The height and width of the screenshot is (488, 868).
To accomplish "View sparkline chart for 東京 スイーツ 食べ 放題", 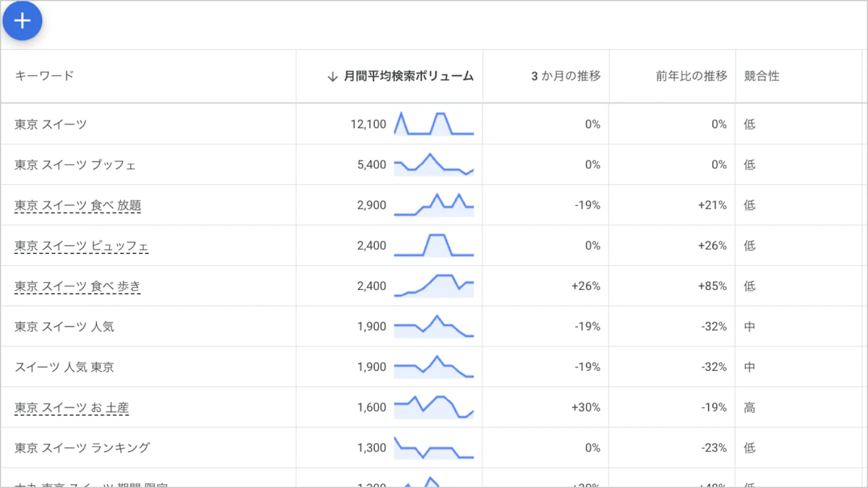I will click(434, 205).
